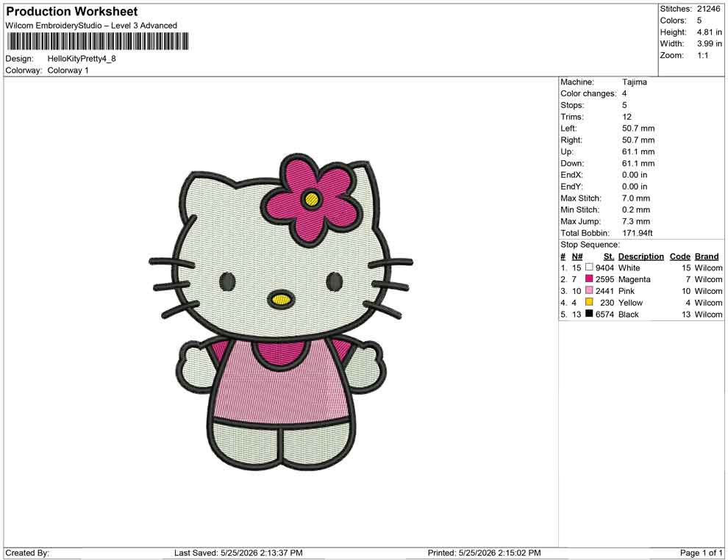The width and height of the screenshot is (728, 560).
Task: Click the Height value '4.81 in'
Action: tap(710, 32)
